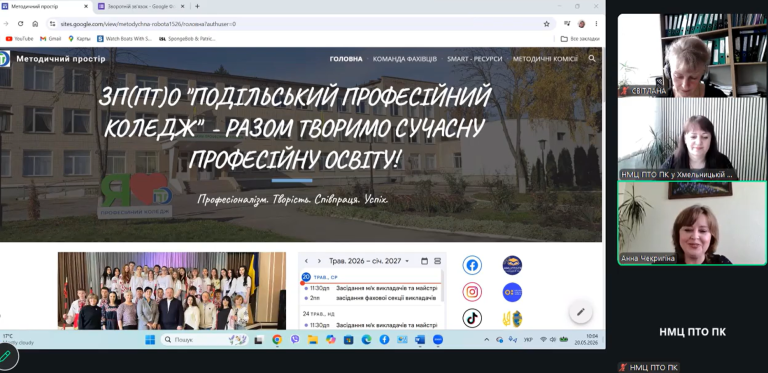
Task: Open File Explorer from the taskbar
Action: click(x=312, y=339)
